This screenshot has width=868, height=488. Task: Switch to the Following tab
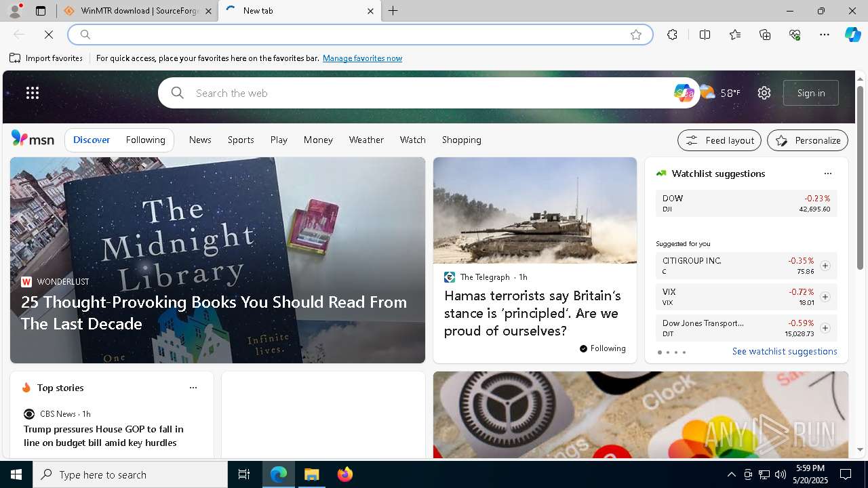tap(146, 140)
